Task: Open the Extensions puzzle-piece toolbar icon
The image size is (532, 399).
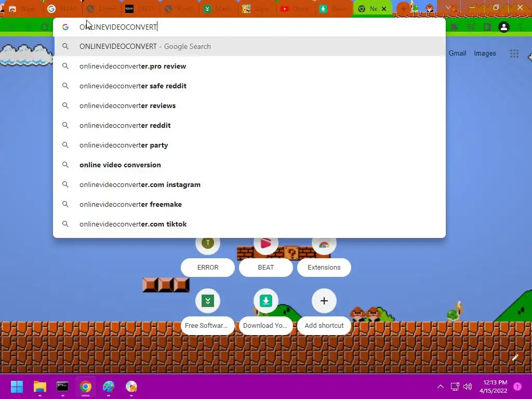Action: [454, 27]
